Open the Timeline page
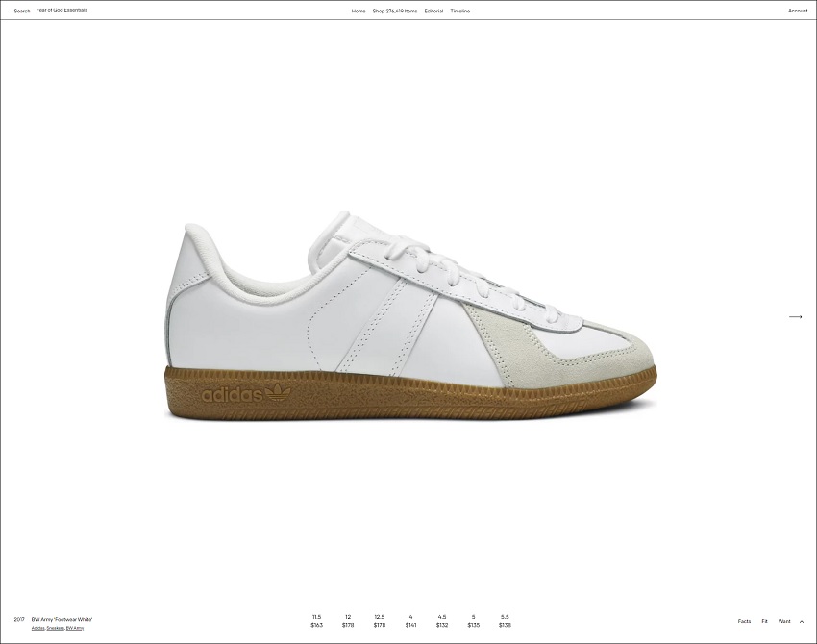 point(460,11)
